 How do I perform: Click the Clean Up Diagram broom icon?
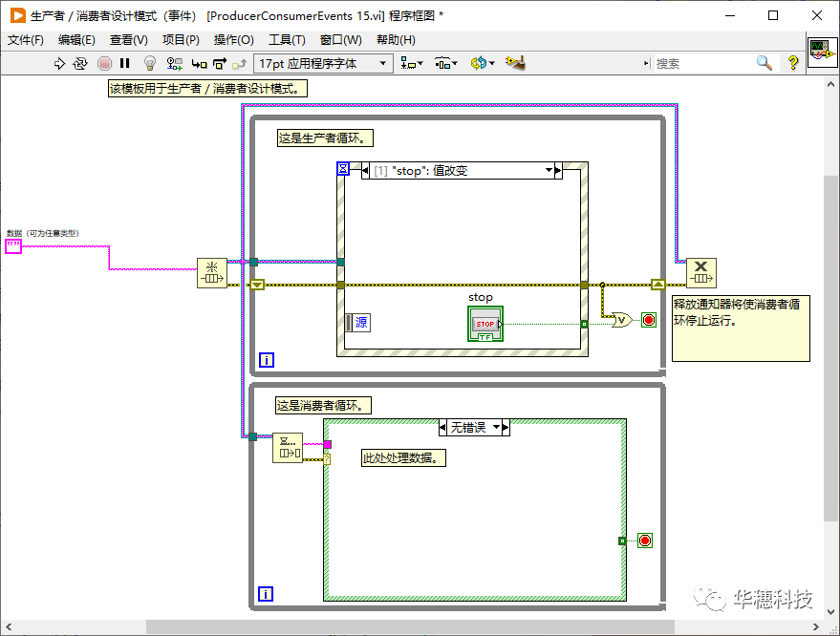click(x=516, y=63)
